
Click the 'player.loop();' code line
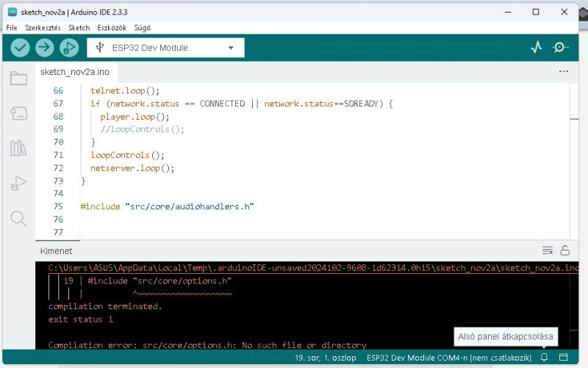click(x=135, y=117)
